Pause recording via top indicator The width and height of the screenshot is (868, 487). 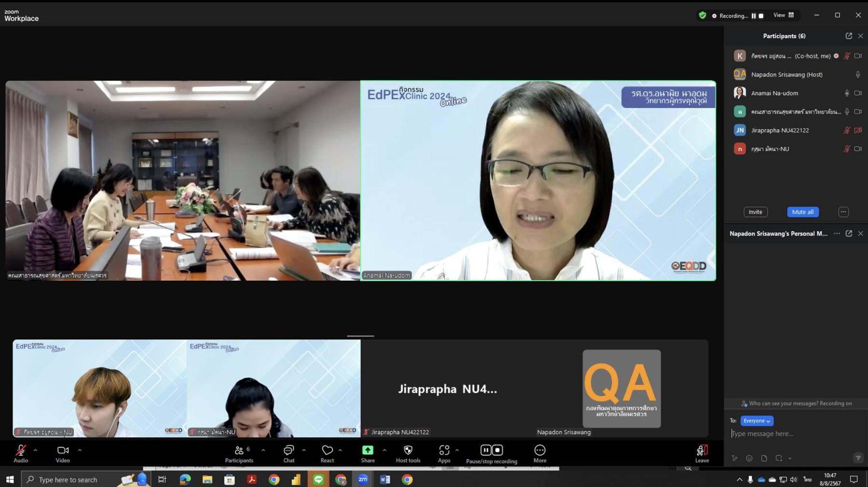[754, 16]
